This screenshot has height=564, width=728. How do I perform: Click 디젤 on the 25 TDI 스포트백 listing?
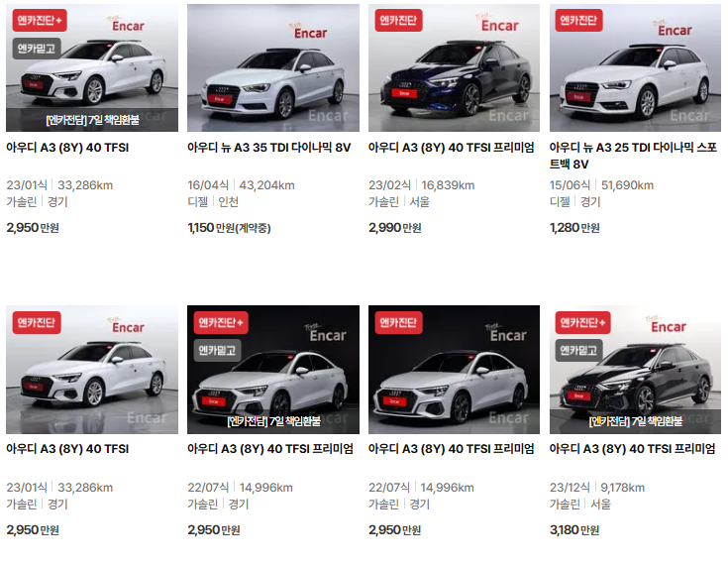tap(560, 202)
